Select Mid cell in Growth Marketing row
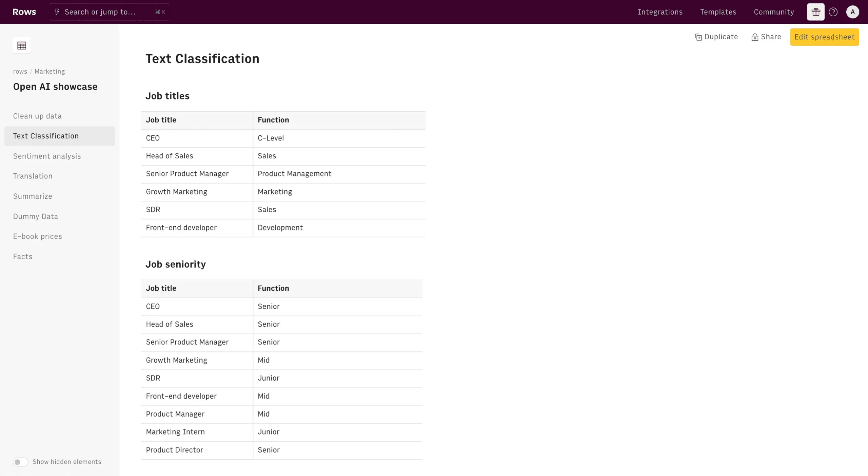This screenshot has width=868, height=476. 337,360
